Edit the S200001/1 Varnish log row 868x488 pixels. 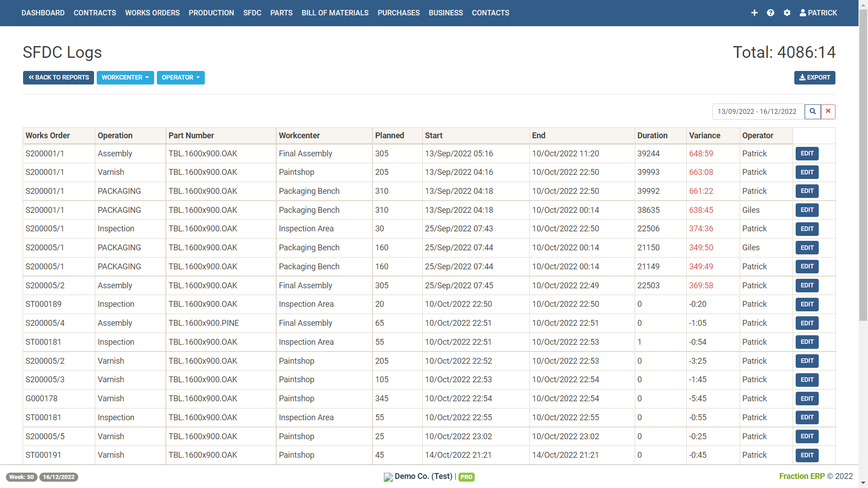tap(807, 172)
